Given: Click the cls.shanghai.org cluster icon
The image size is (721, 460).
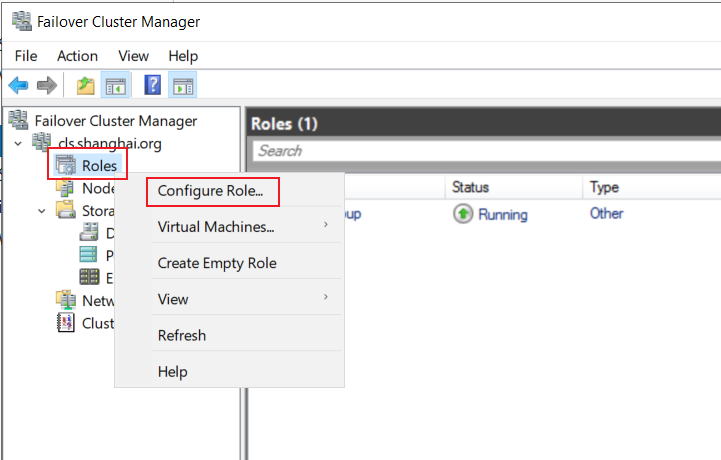Looking at the screenshot, I should [x=41, y=142].
